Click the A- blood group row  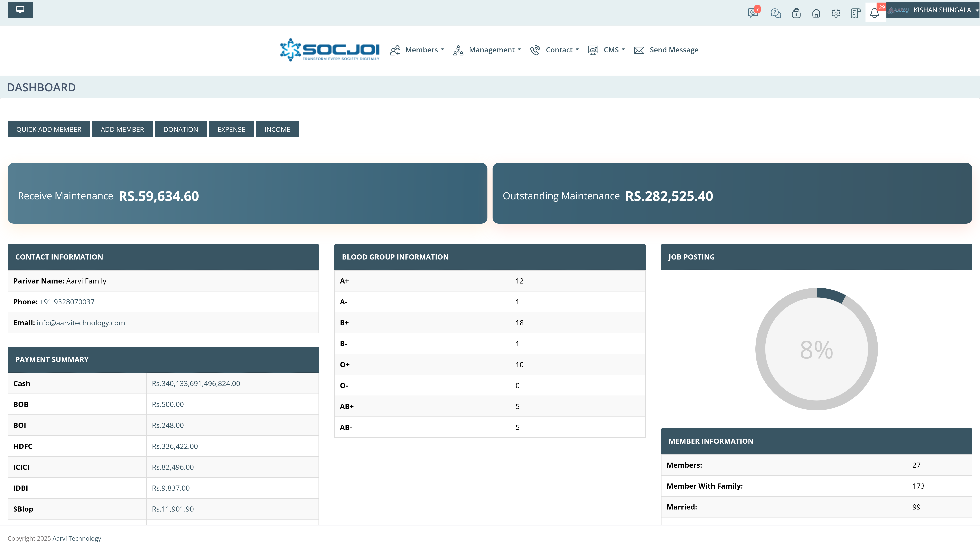pyautogui.click(x=490, y=302)
